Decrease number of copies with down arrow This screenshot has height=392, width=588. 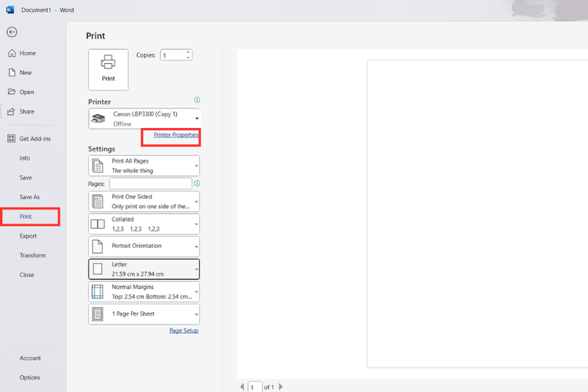[x=188, y=57]
